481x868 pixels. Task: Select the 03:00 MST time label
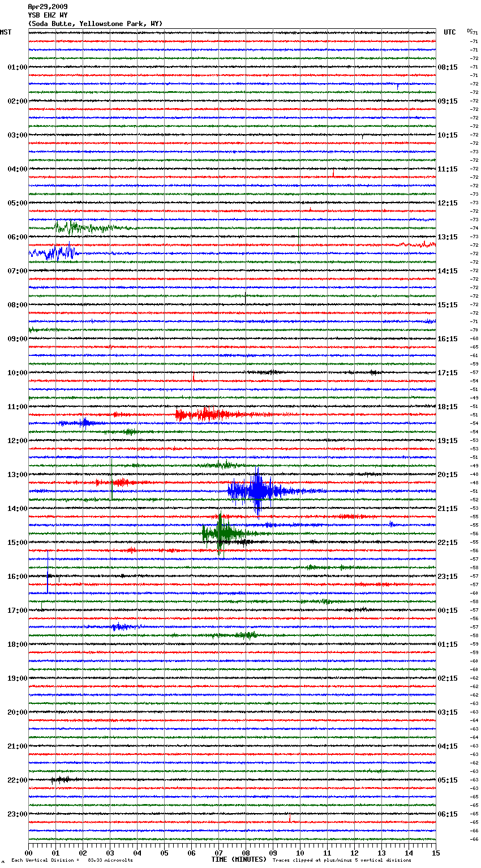(18, 135)
